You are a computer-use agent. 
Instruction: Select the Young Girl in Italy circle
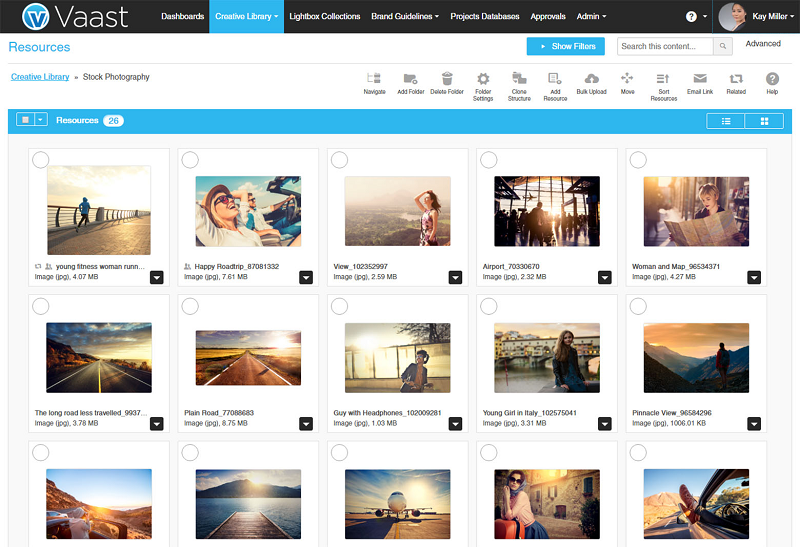pos(489,306)
